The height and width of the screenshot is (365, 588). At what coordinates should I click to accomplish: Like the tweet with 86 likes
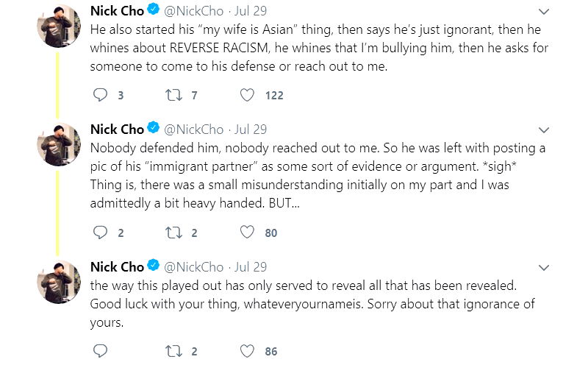tap(248, 351)
